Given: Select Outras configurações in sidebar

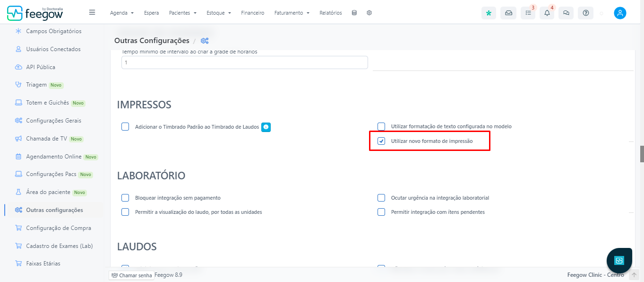Looking at the screenshot, I should (x=53, y=210).
